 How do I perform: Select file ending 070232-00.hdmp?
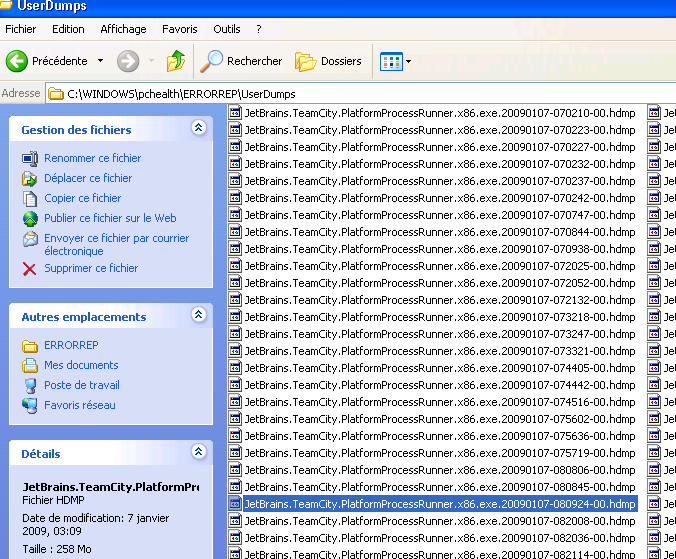click(440, 164)
